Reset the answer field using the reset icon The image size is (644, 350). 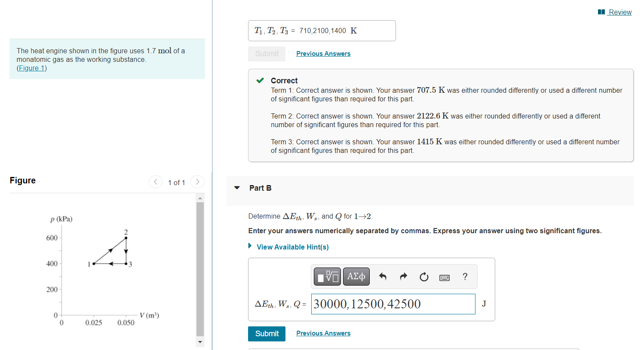pos(424,277)
